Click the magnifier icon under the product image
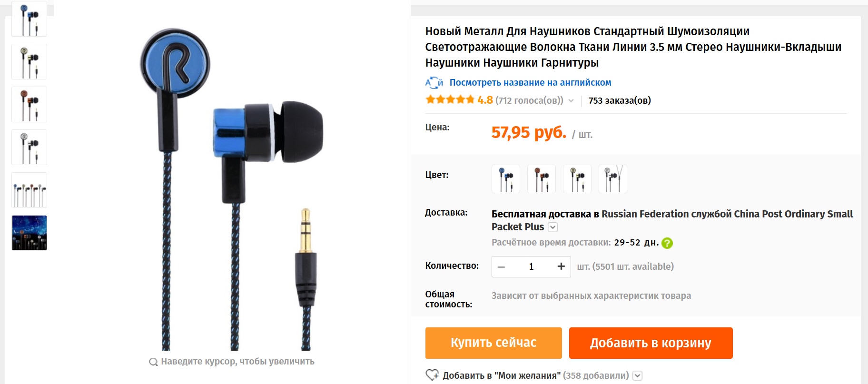 coord(153,362)
